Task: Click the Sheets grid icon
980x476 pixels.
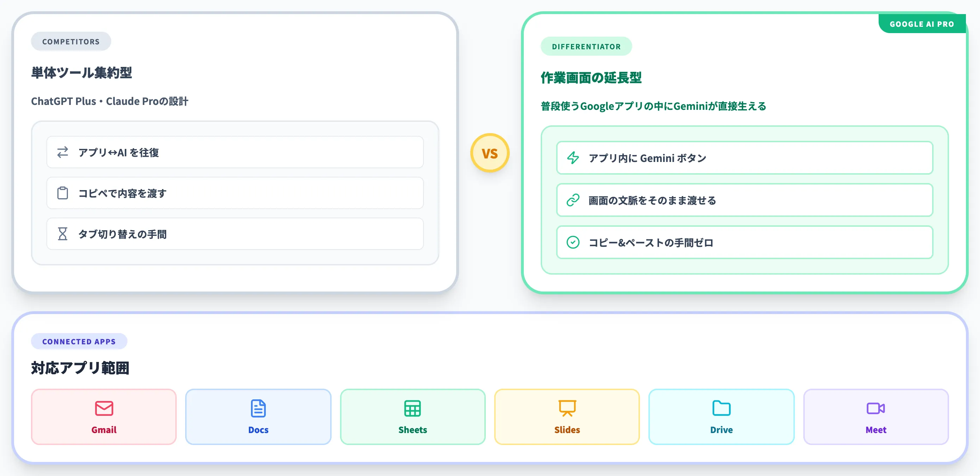Action: (x=413, y=408)
